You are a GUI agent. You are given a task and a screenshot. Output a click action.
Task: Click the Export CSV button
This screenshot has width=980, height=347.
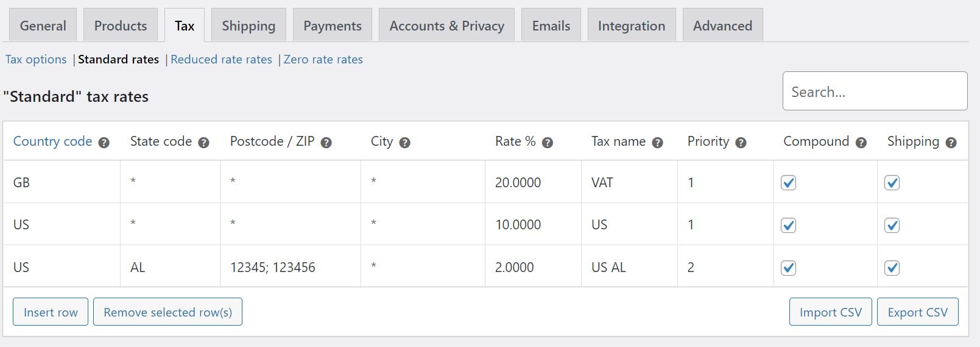click(x=918, y=312)
